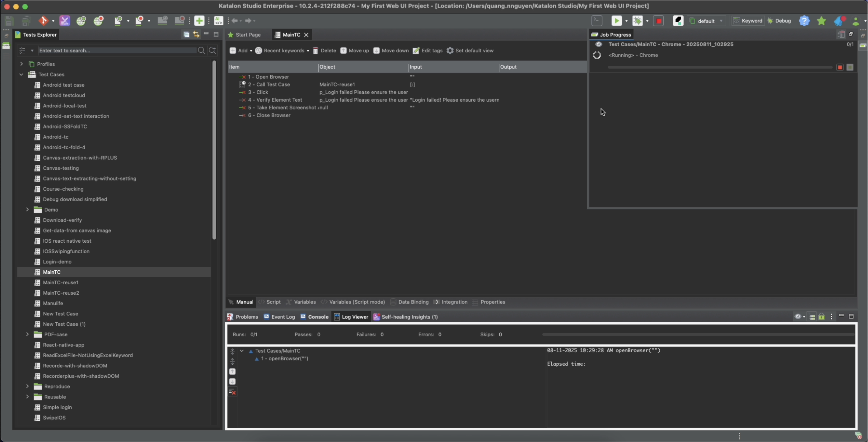This screenshot has height=442, width=868.
Task: Click the Job Progress progress bar
Action: tap(720, 68)
